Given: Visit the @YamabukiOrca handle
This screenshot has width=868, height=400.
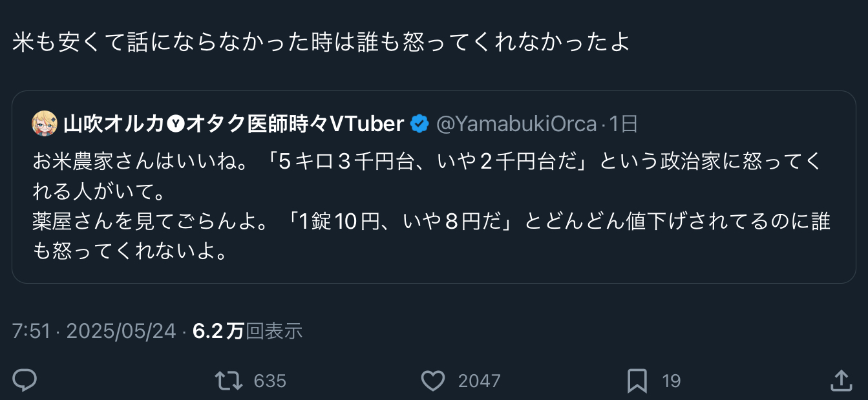Looking at the screenshot, I should pos(516,123).
